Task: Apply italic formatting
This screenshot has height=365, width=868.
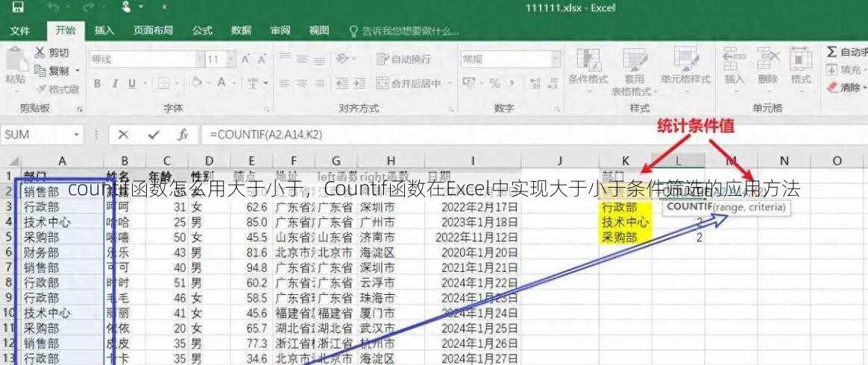Action: click(115, 83)
